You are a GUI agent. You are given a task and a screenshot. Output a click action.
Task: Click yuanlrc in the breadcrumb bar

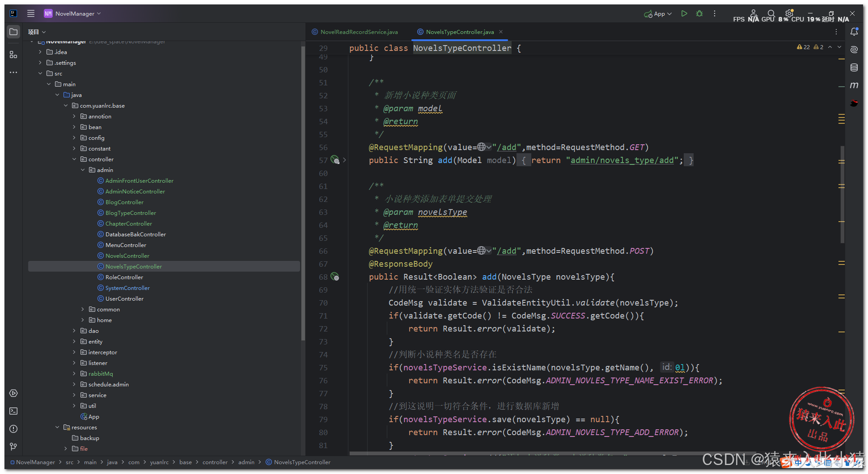(159, 462)
